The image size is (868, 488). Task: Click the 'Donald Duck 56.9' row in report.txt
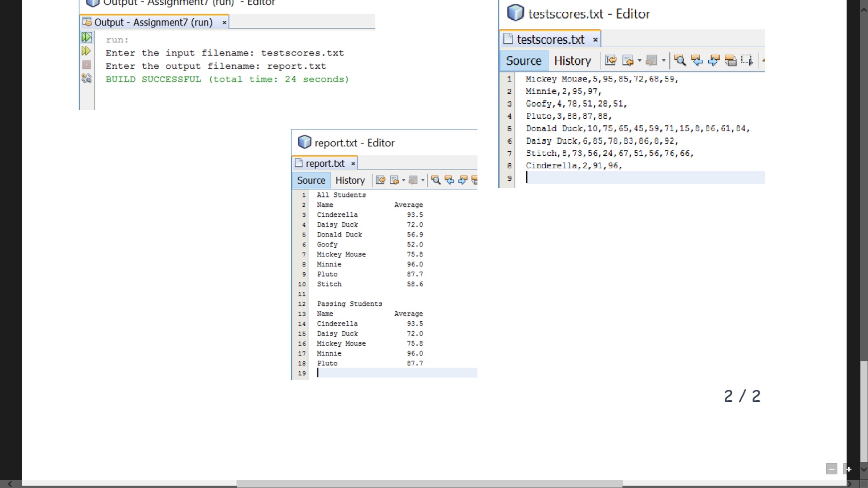(370, 235)
